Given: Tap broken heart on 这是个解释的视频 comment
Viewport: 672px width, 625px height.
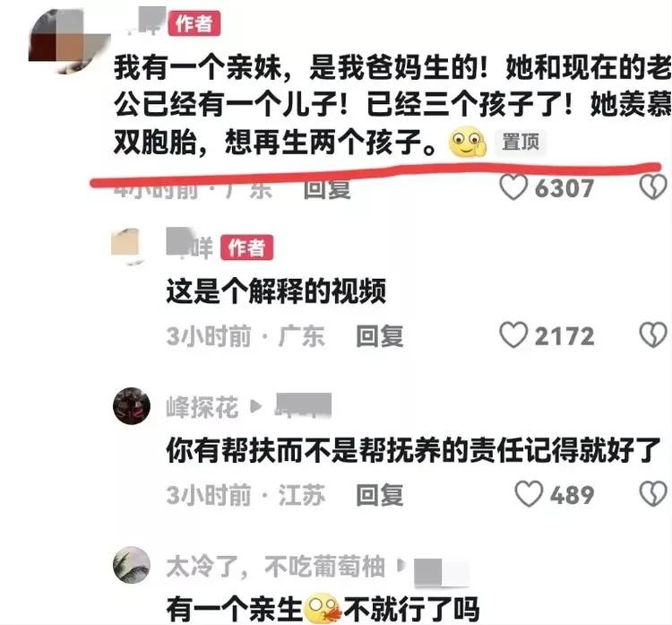Looking at the screenshot, I should coord(652,335).
